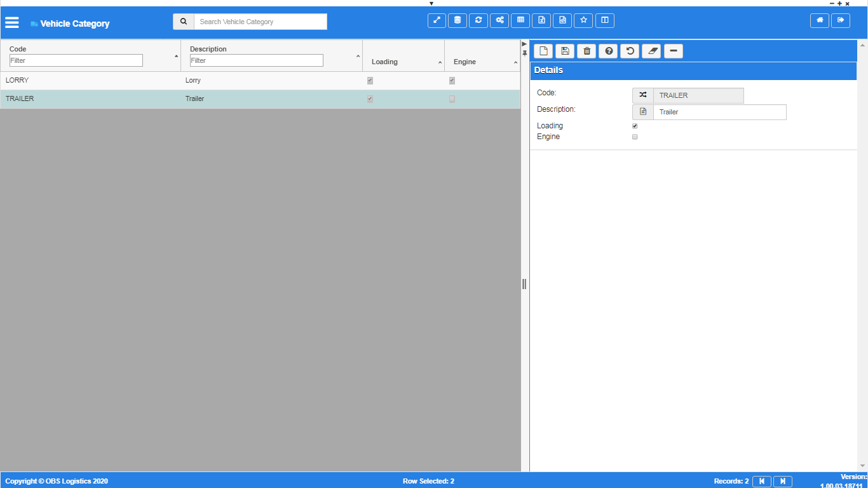
Task: Click the star favourite icon
Action: pos(583,20)
